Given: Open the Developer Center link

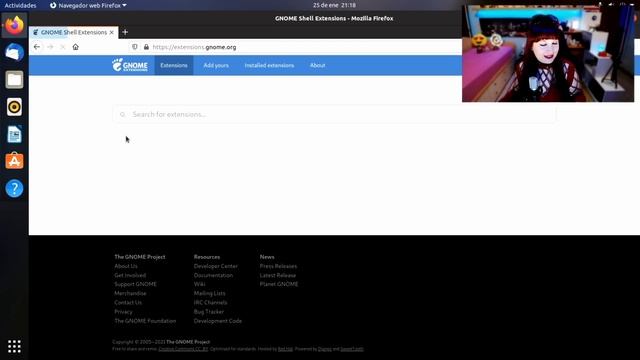Looking at the screenshot, I should click(216, 266).
